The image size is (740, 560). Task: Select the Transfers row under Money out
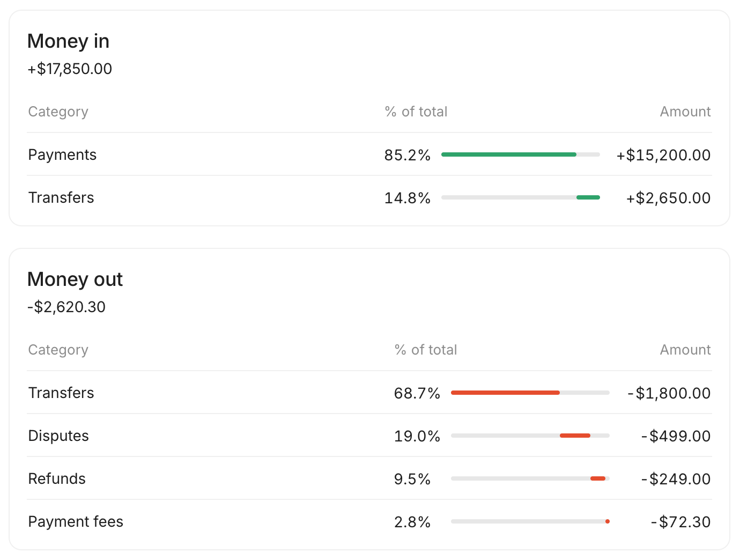369,393
